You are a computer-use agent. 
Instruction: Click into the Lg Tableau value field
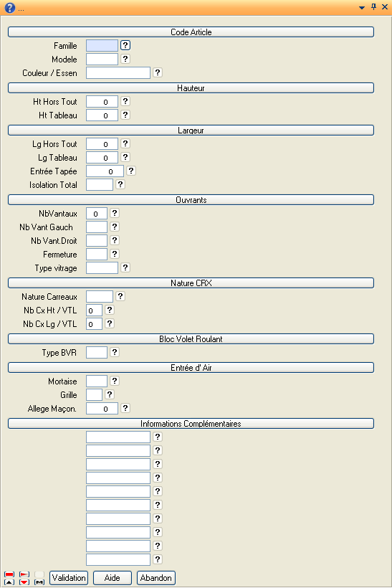(x=102, y=158)
